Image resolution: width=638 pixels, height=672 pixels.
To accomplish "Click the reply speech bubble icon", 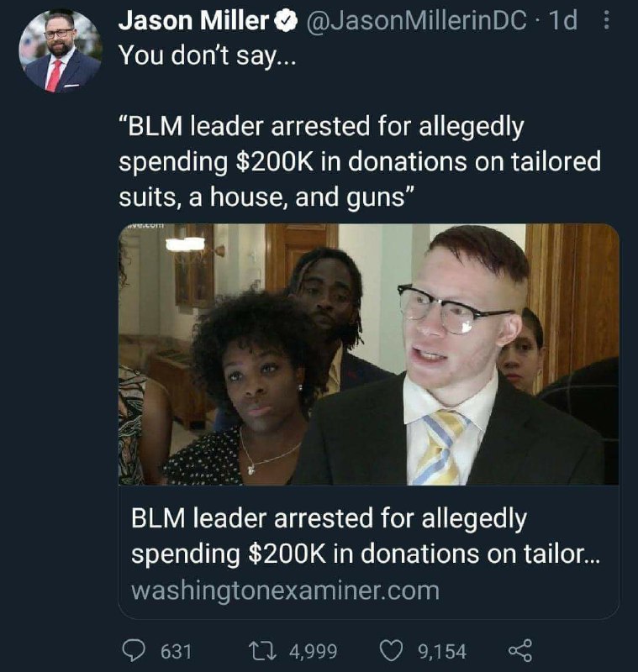I will (134, 650).
